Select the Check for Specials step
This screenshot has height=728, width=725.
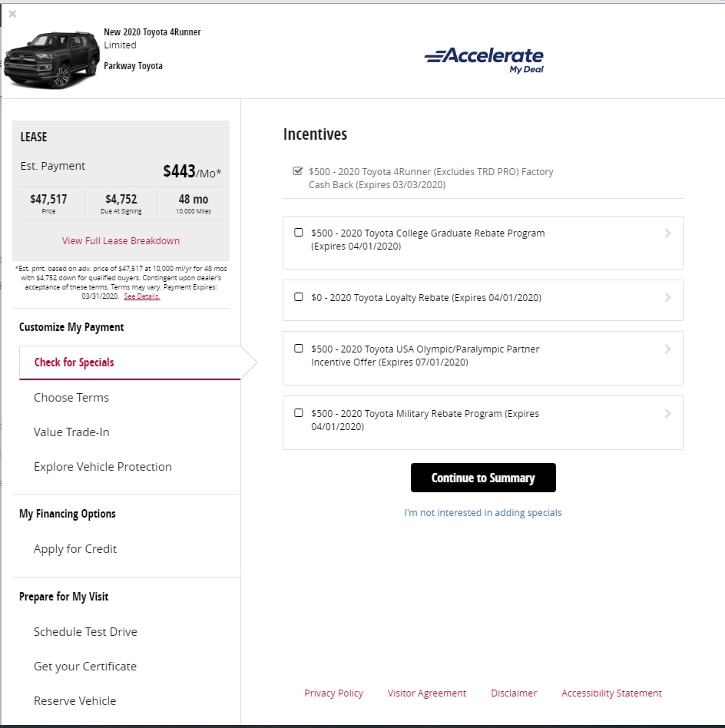tap(130, 362)
